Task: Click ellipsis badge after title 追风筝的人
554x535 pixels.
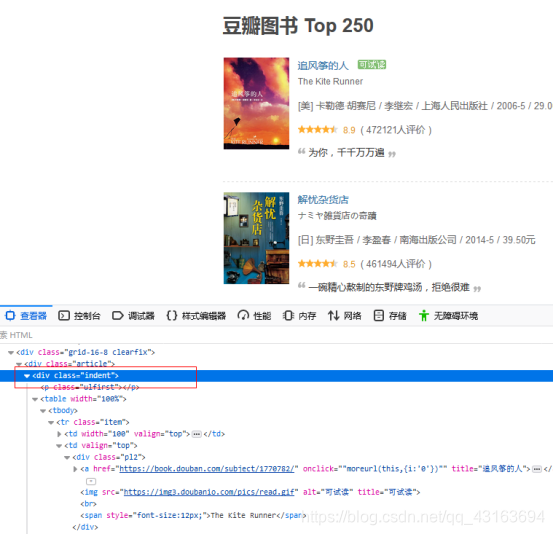Action: 537,469
